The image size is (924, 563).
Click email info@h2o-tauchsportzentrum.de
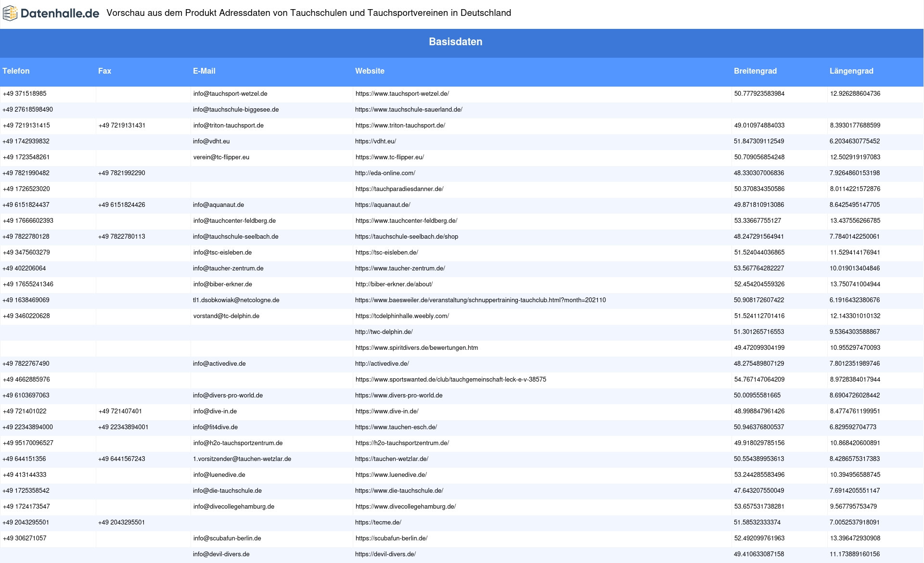[238, 443]
